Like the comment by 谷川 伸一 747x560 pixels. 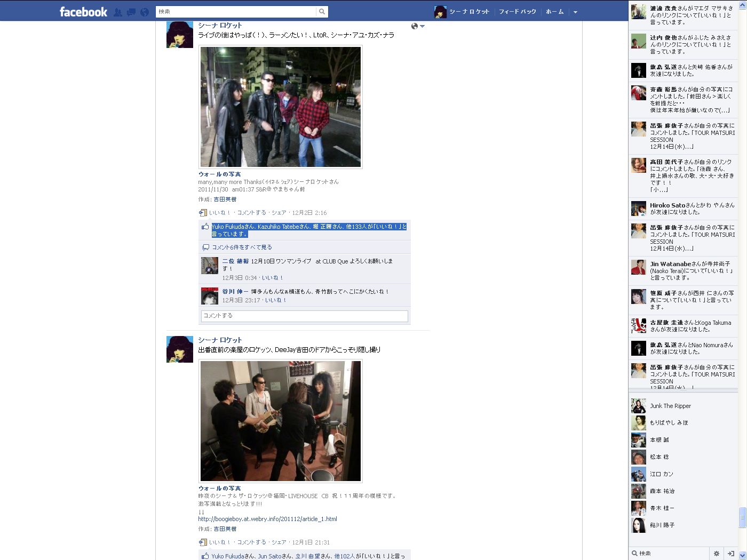point(275,300)
